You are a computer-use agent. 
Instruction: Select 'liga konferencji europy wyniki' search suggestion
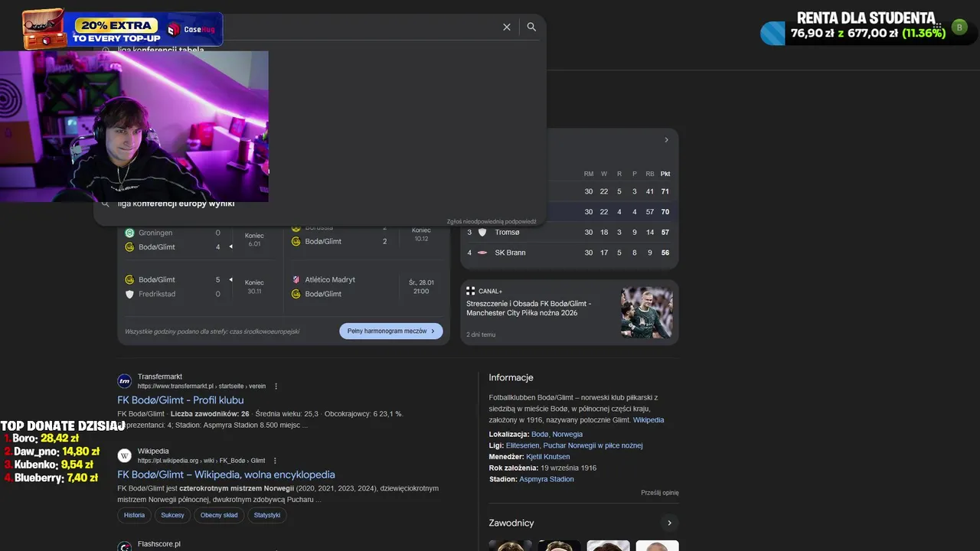(x=176, y=204)
